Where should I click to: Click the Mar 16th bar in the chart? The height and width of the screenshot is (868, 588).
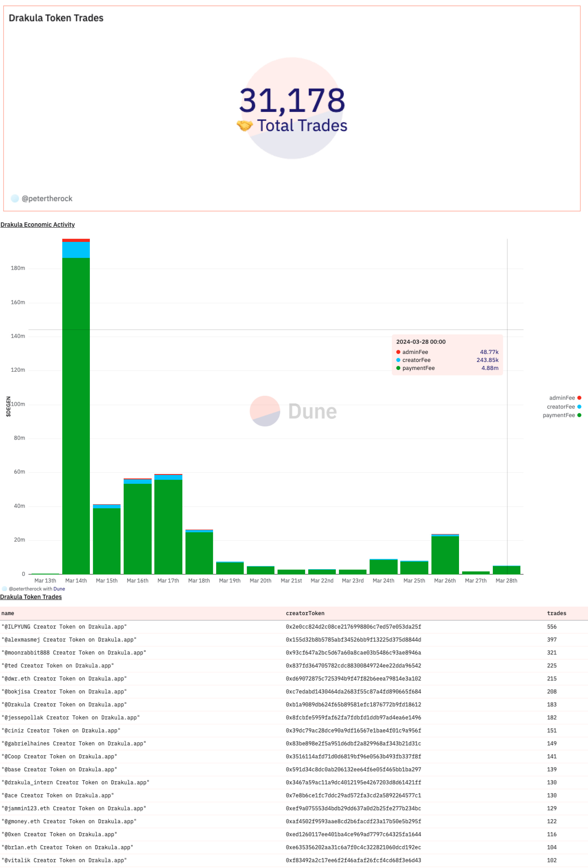(138, 526)
